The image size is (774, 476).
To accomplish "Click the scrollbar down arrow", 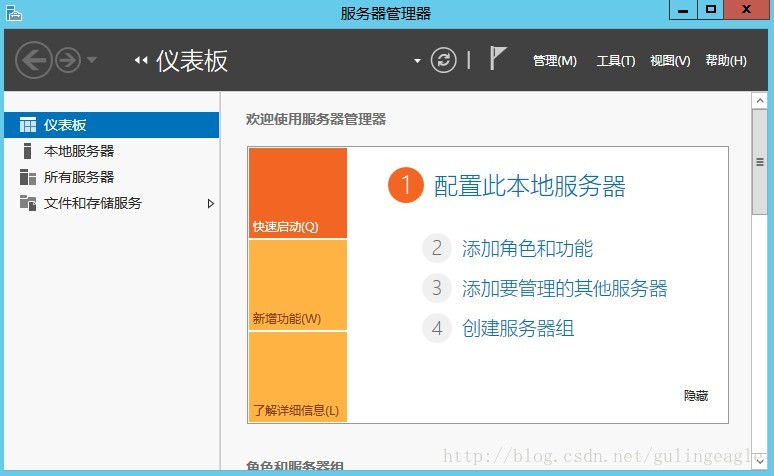I will 760,461.
